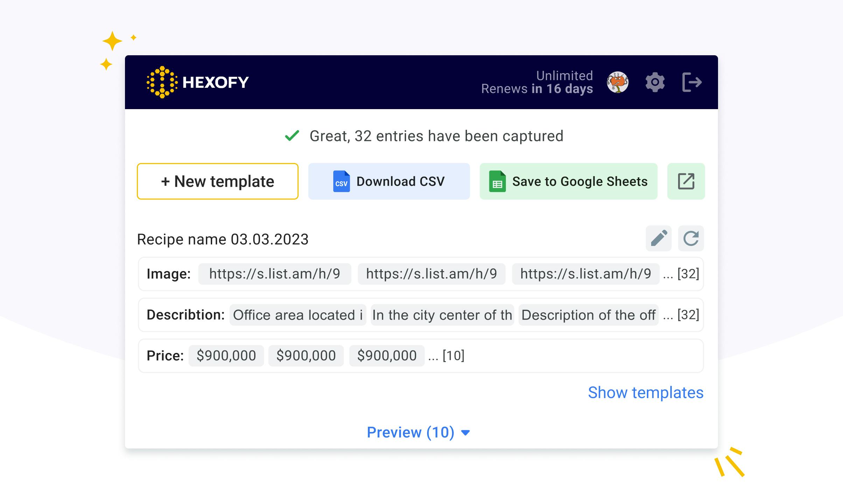The width and height of the screenshot is (843, 504).
Task: Select the first s.list.am image URL chip
Action: coord(274,274)
